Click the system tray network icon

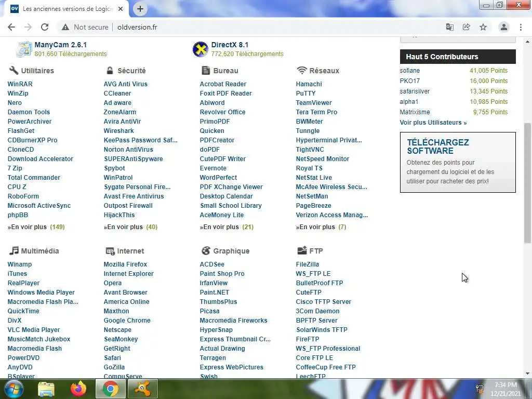[x=480, y=389]
